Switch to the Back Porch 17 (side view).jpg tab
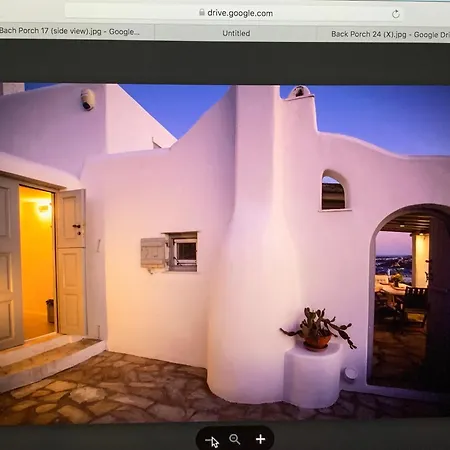The height and width of the screenshot is (450, 450). 77,31
